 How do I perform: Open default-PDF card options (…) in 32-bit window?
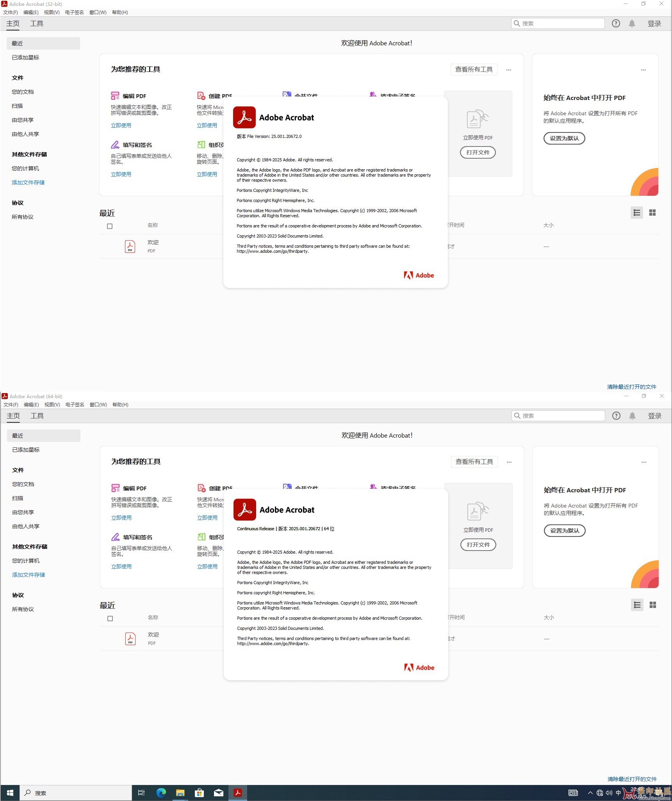tap(643, 70)
